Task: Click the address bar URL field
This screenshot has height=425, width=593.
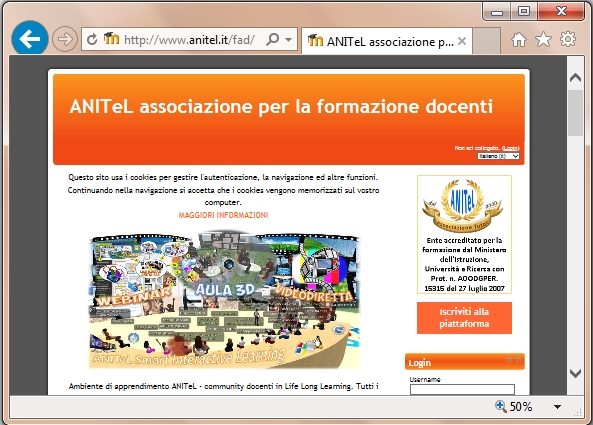Action: (x=189, y=39)
